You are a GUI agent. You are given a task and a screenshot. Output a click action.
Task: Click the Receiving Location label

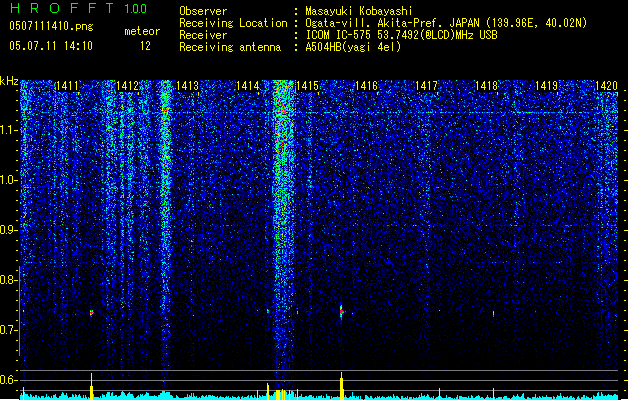pyautogui.click(x=233, y=23)
